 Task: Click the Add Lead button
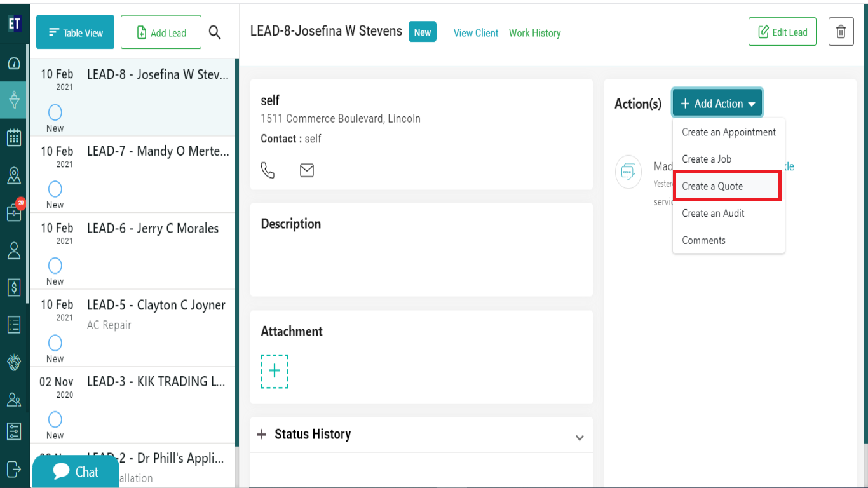point(161,32)
